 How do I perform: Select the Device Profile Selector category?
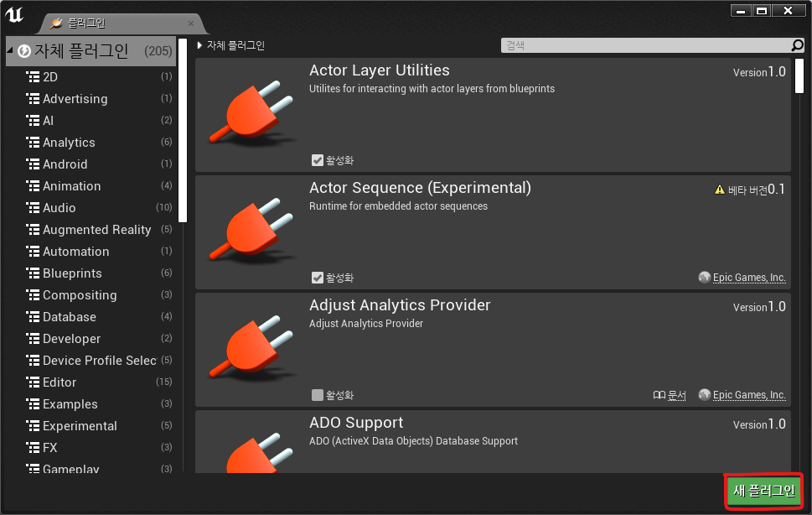pos(100,360)
